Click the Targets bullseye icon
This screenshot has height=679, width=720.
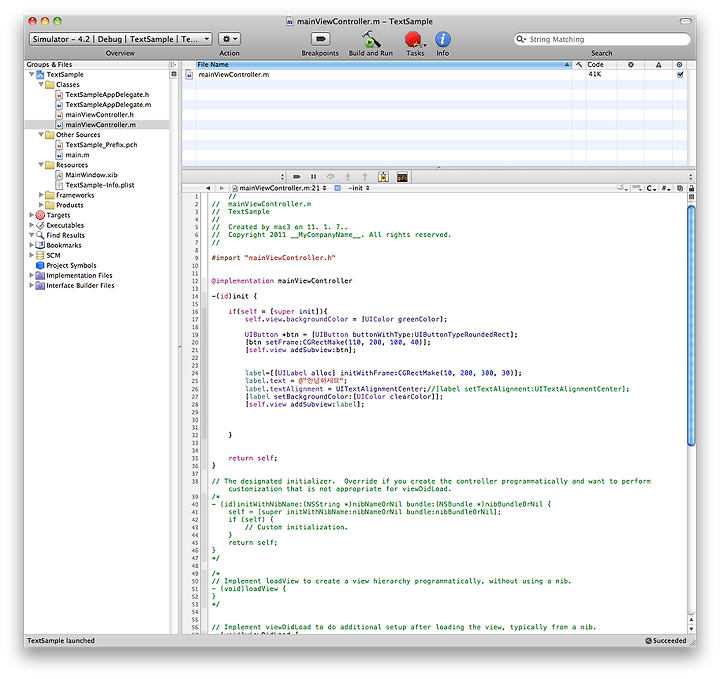[40, 215]
